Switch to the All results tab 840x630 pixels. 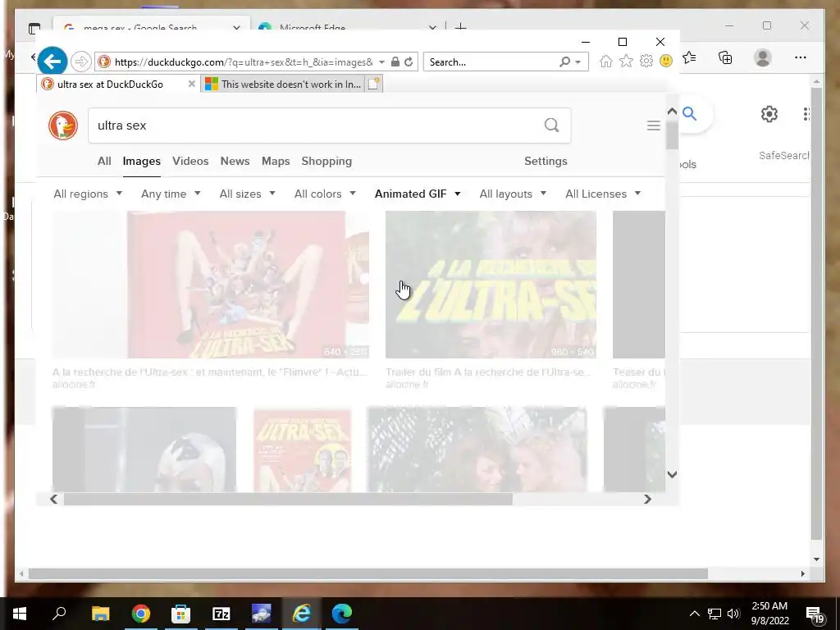[104, 162]
